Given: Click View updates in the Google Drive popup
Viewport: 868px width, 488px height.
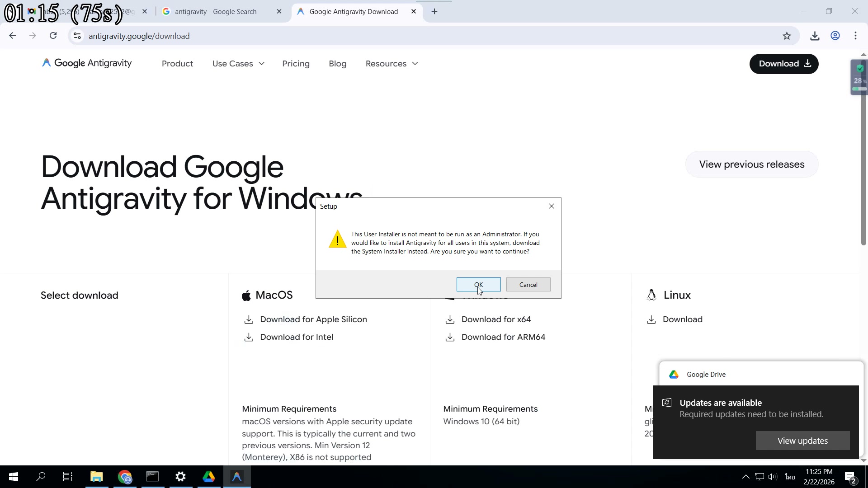Looking at the screenshot, I should coord(802,441).
